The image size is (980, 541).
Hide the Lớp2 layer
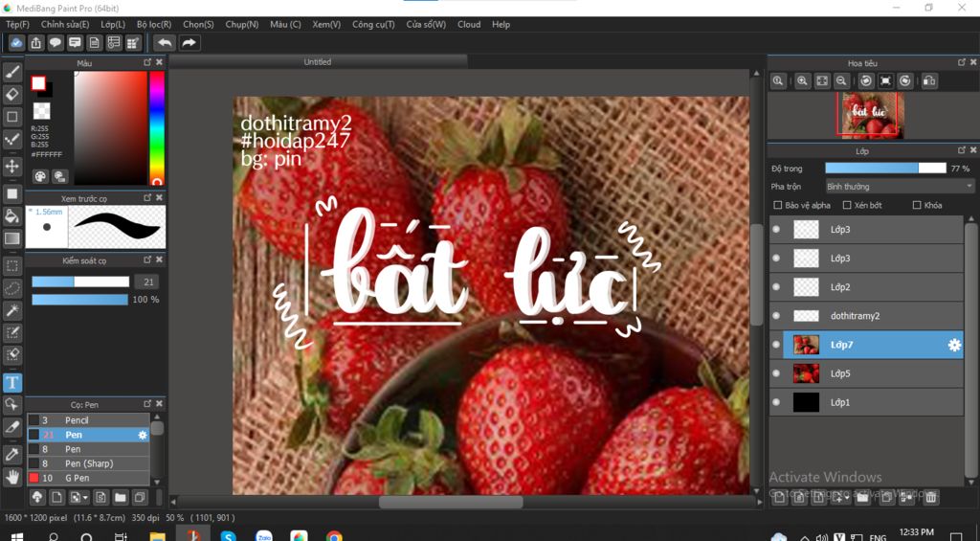[776, 287]
